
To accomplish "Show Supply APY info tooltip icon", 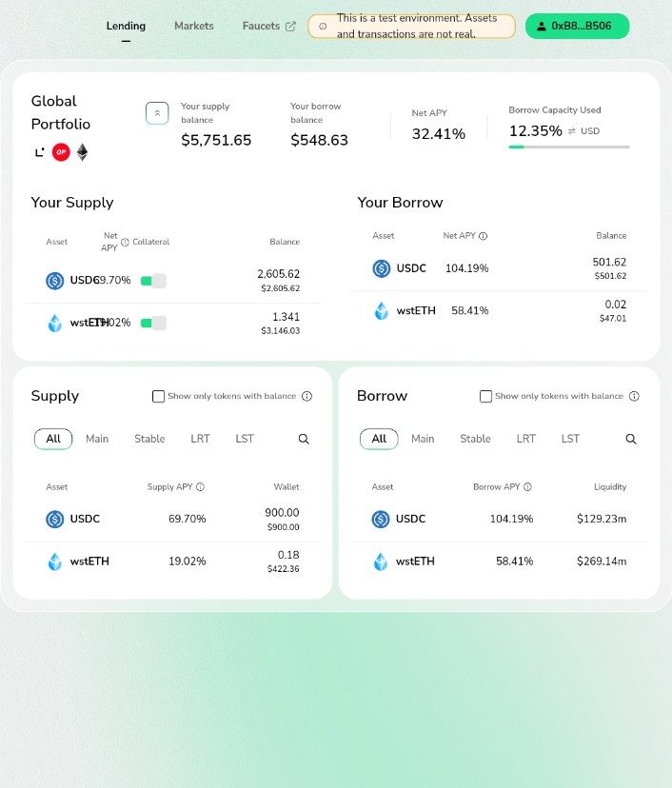I will tap(200, 487).
